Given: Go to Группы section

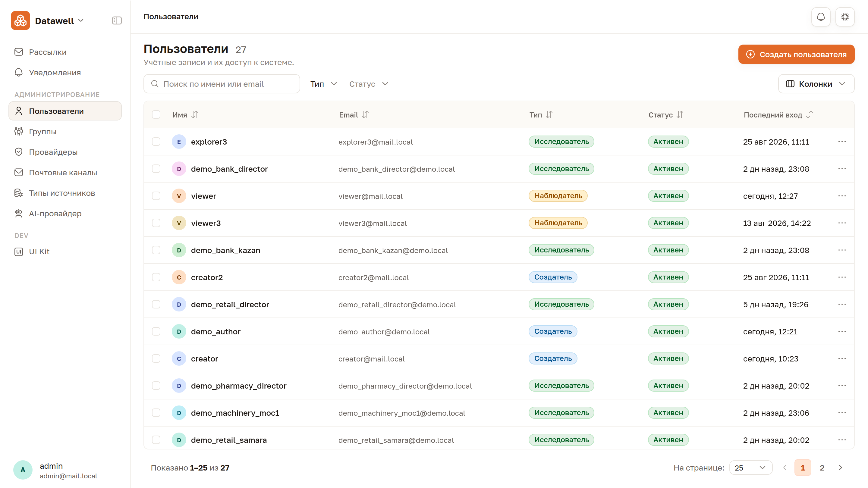Looking at the screenshot, I should coord(65,132).
